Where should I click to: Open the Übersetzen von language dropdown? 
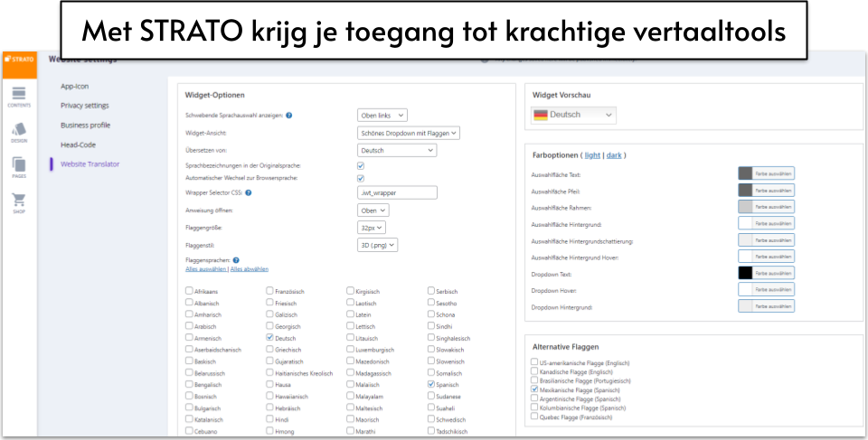(397, 150)
